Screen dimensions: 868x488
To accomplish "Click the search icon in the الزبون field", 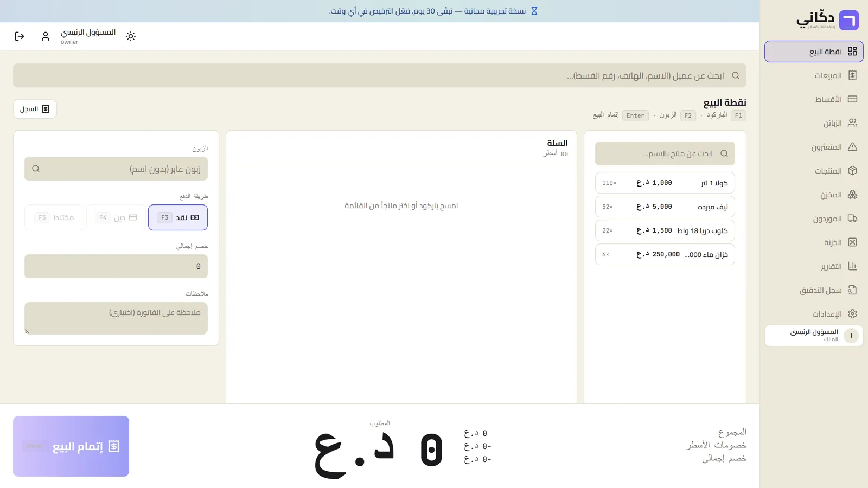I will click(36, 169).
